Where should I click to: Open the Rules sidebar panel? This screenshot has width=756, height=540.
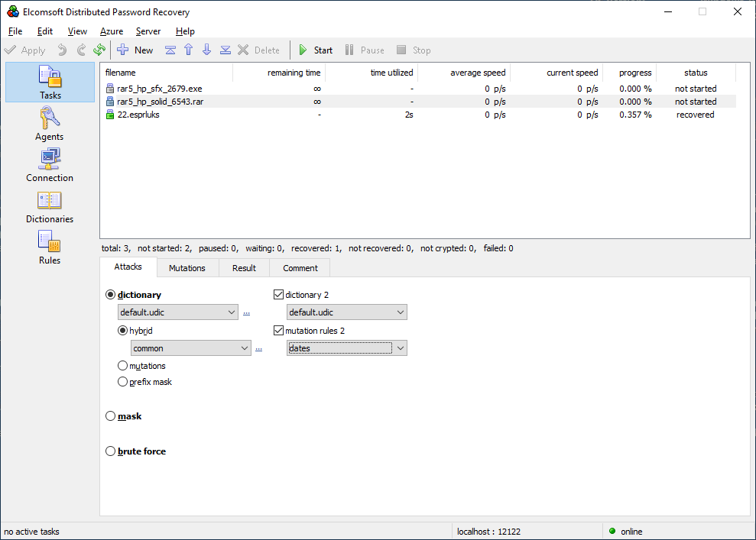coord(49,247)
